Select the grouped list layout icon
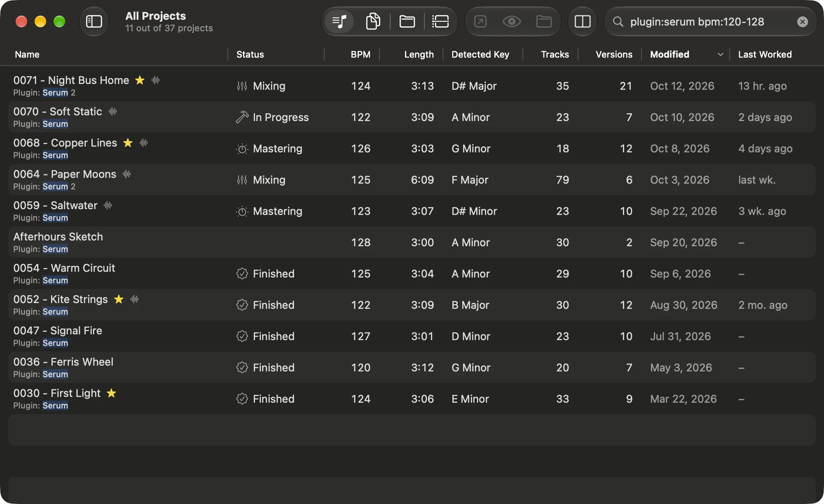 pos(440,21)
